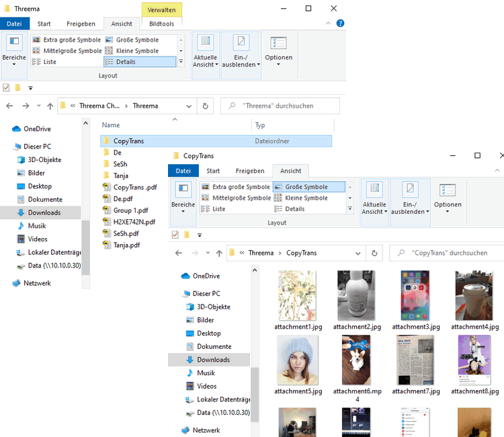This screenshot has width=504, height=437.
Task: Open recent locations dropdown in Threema window
Action: (39, 106)
